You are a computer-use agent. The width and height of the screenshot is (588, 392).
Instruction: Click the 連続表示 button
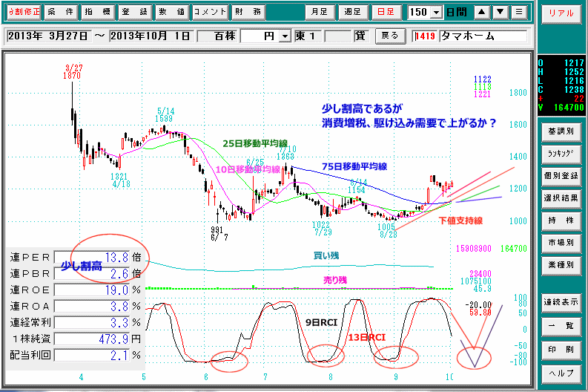(x=561, y=302)
